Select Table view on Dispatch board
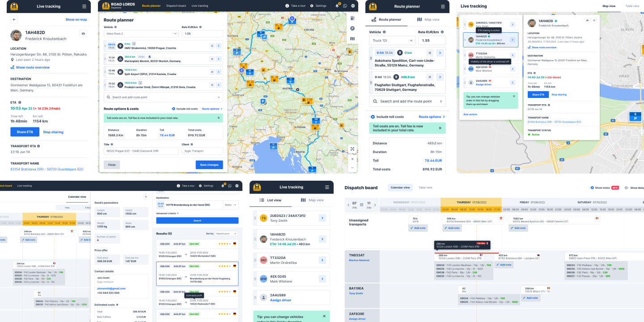The image size is (644, 322). click(x=425, y=187)
